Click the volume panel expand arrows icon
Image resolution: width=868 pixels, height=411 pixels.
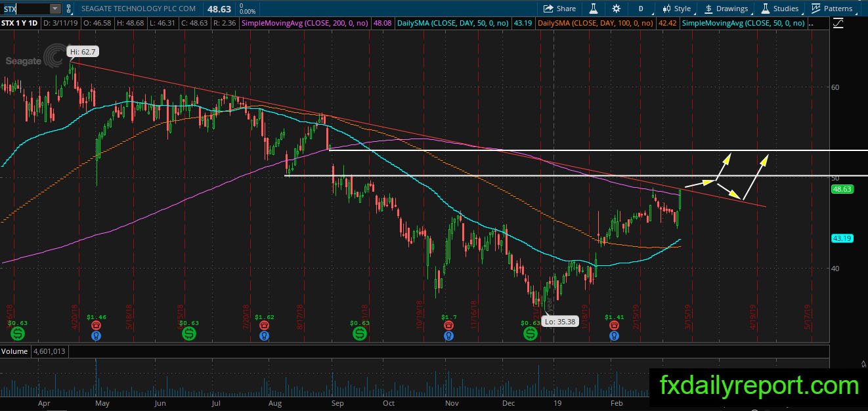[863, 362]
